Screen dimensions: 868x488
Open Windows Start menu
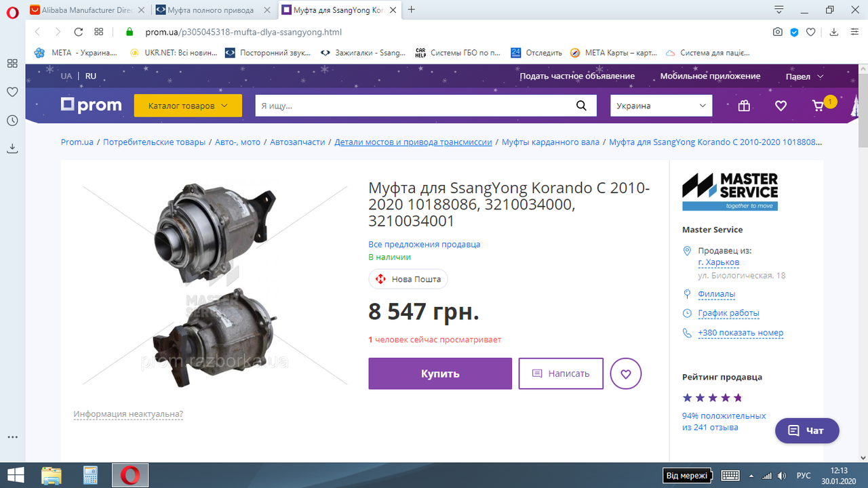pos(16,475)
